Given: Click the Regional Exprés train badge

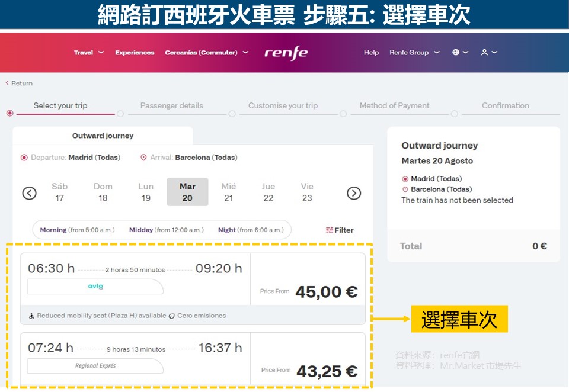Looking at the screenshot, I should 95,366.
